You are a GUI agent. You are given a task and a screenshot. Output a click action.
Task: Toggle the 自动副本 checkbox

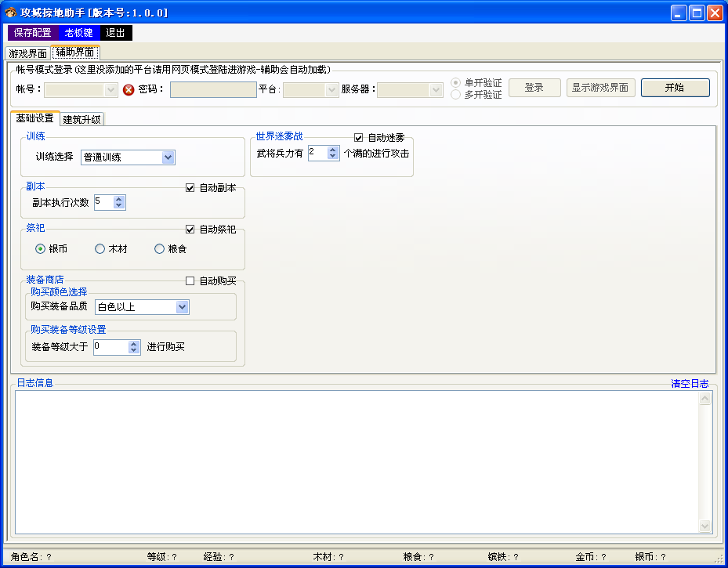pyautogui.click(x=190, y=188)
